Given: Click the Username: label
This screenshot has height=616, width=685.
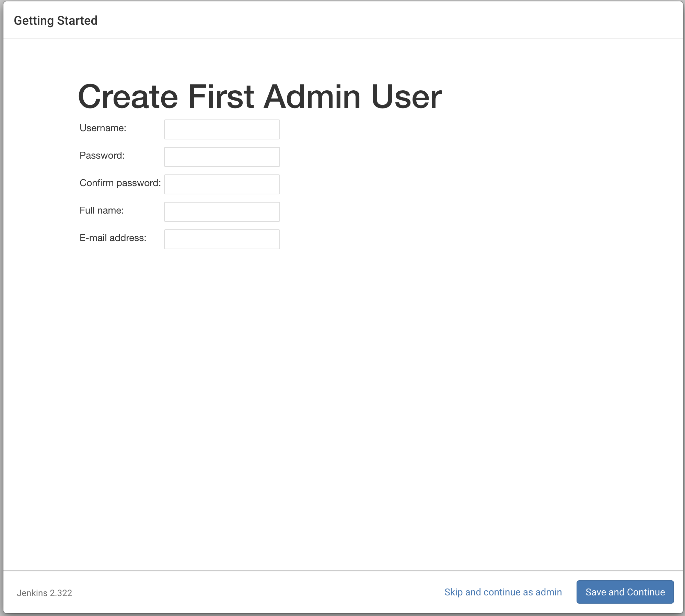Looking at the screenshot, I should (x=103, y=128).
